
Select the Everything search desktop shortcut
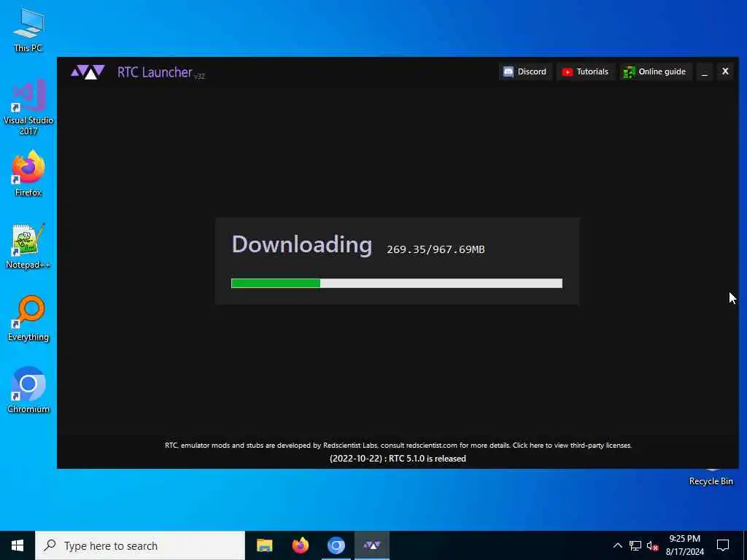click(28, 319)
